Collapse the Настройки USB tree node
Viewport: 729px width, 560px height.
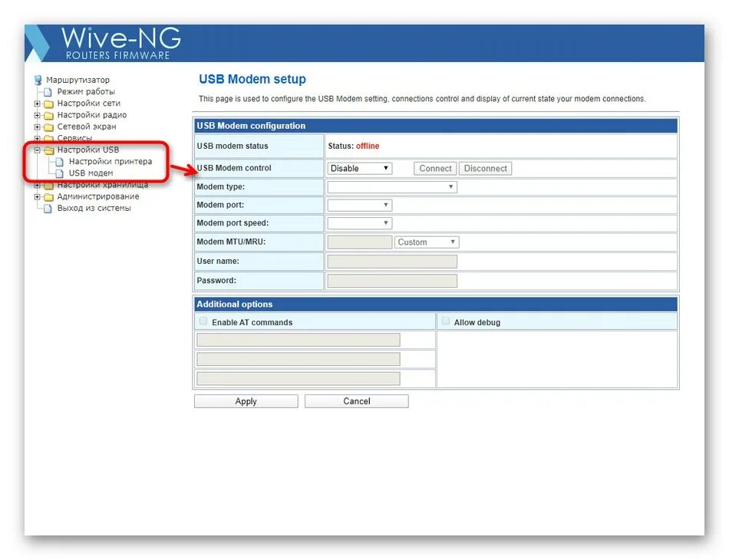[37, 150]
